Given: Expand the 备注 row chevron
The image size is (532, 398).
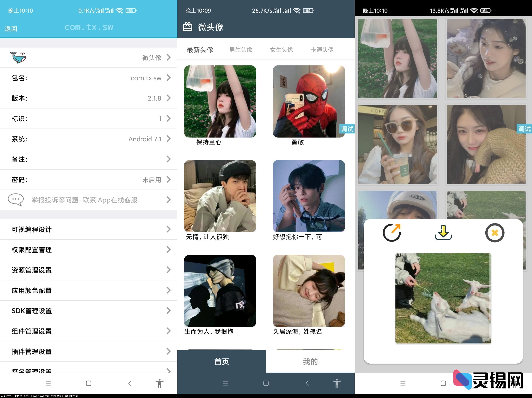Looking at the screenshot, I should (168, 159).
